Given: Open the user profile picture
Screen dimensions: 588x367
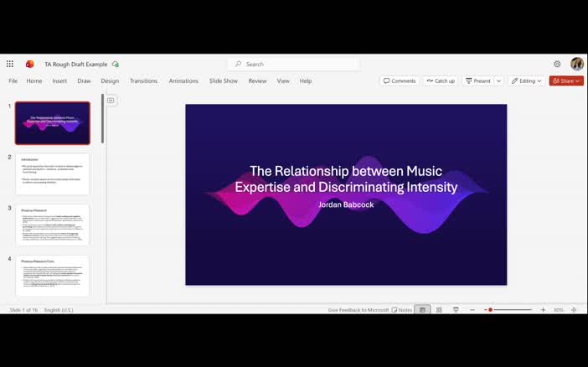Looking at the screenshot, I should click(577, 64).
